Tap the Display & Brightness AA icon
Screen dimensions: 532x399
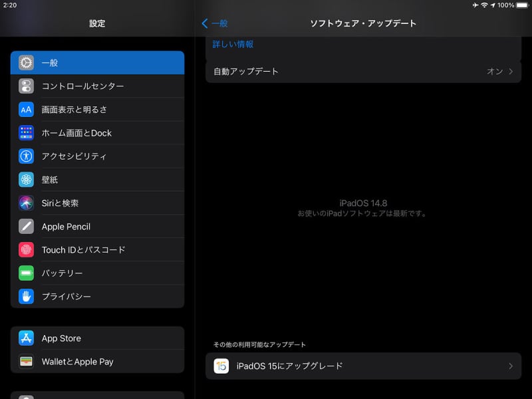[26, 110]
